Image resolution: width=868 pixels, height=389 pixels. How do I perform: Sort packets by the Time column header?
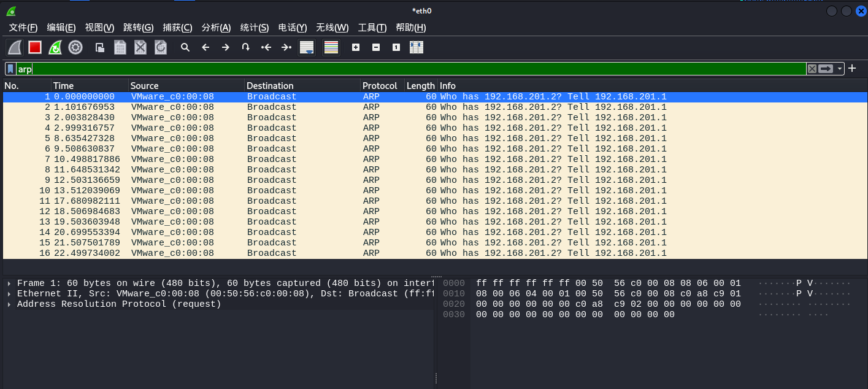click(x=90, y=86)
